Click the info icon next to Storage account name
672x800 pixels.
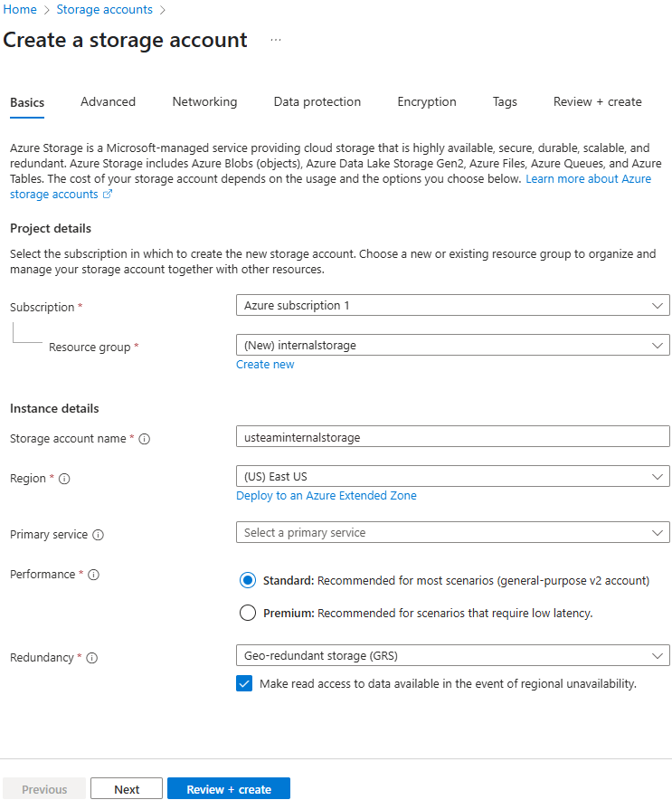[x=145, y=439]
